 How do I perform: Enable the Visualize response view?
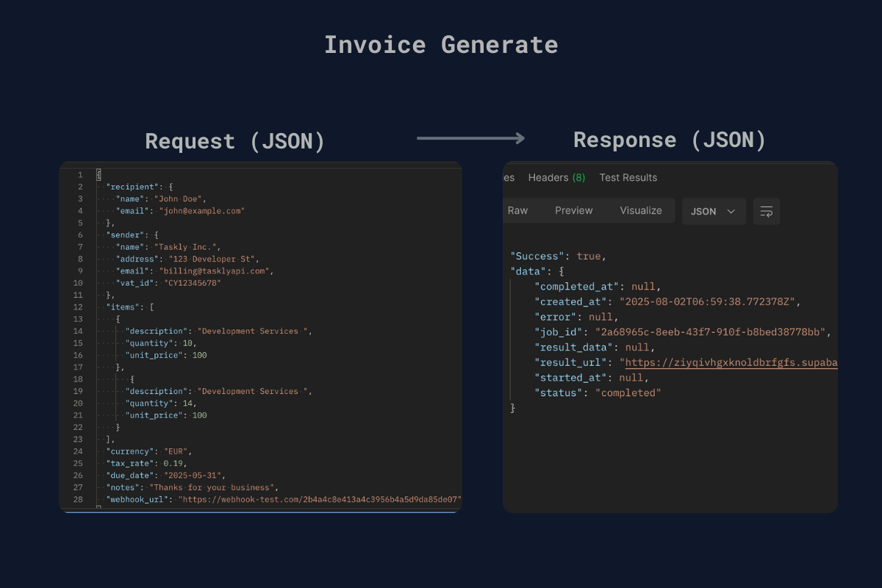tap(640, 210)
